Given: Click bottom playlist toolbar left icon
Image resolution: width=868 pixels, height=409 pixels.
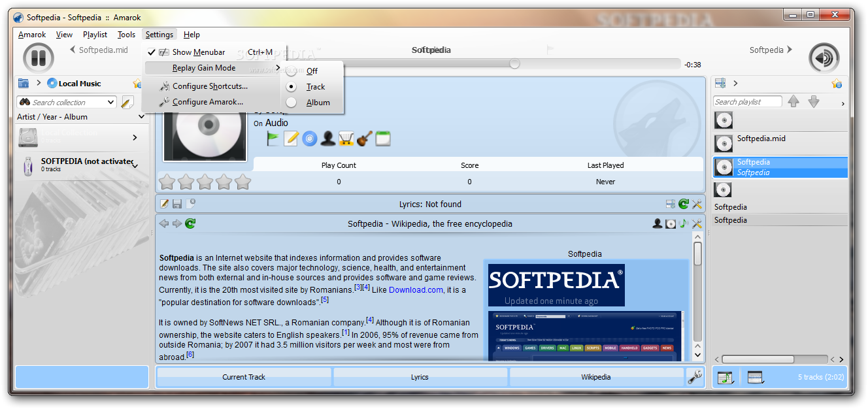Looking at the screenshot, I should click(x=725, y=377).
